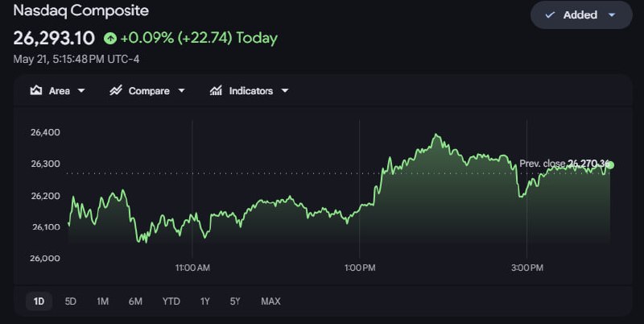644x324 pixels.
Task: Click the Nasdaq Composite title
Action: pyautogui.click(x=81, y=10)
